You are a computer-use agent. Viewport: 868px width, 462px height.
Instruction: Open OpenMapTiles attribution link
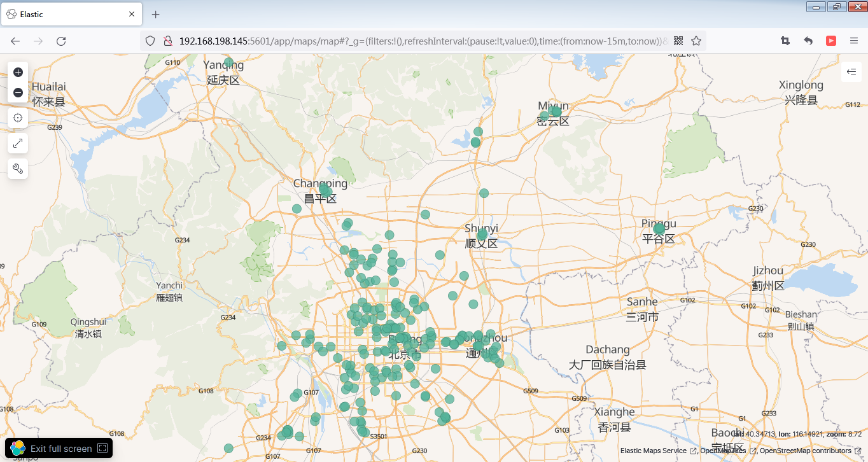728,451
